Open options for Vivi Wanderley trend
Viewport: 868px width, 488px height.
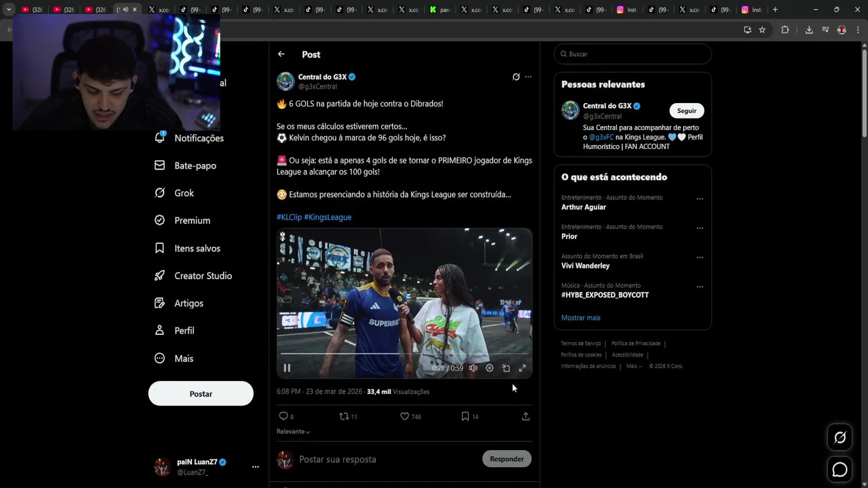(x=700, y=258)
